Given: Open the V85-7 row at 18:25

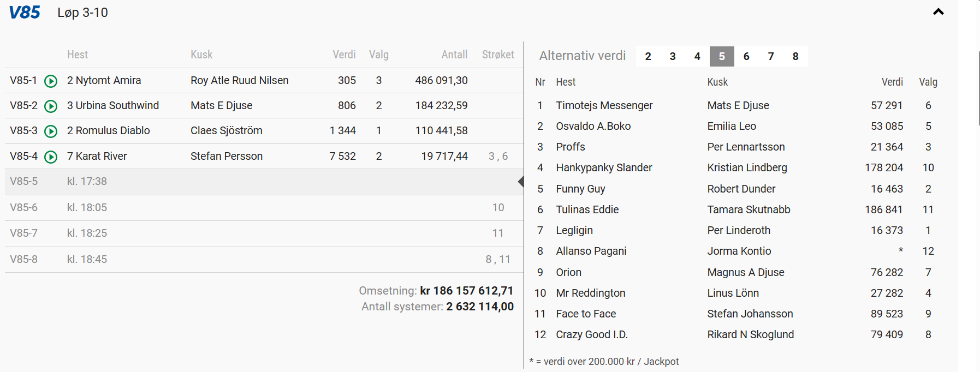Looking at the screenshot, I should tap(262, 233).
